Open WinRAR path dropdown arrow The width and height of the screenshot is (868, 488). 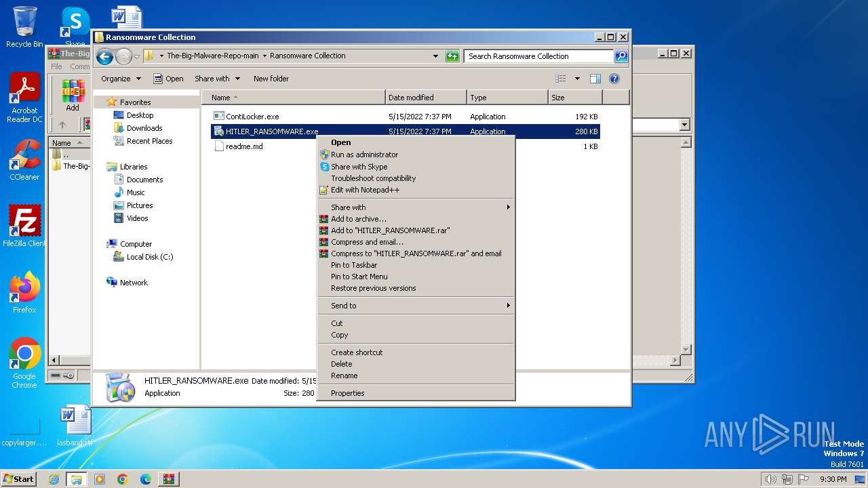click(684, 125)
